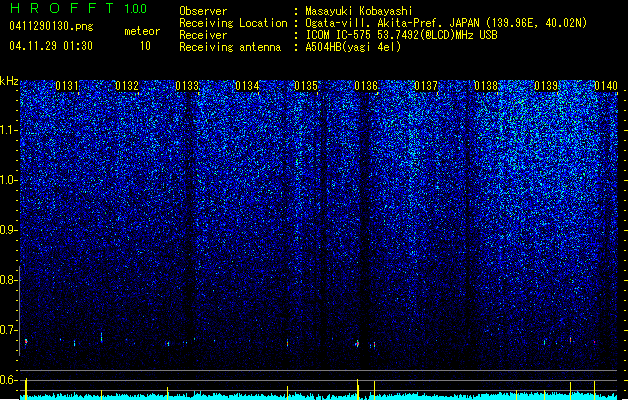Select the file name 0411290130.png

pos(51,26)
